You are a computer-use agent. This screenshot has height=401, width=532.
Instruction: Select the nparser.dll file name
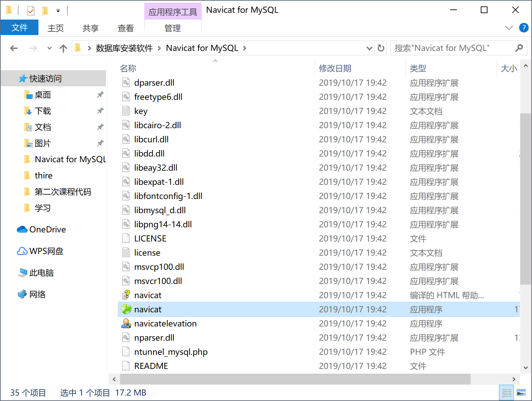[154, 338]
